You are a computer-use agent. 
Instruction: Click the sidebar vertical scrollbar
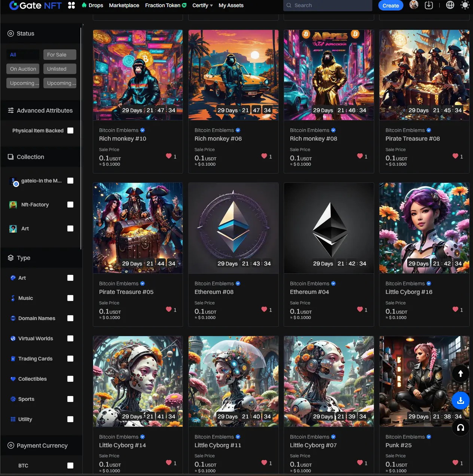[81, 138]
